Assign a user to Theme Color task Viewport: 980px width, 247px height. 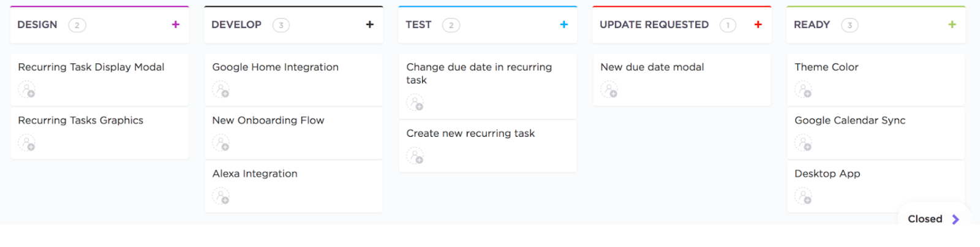pos(804,90)
